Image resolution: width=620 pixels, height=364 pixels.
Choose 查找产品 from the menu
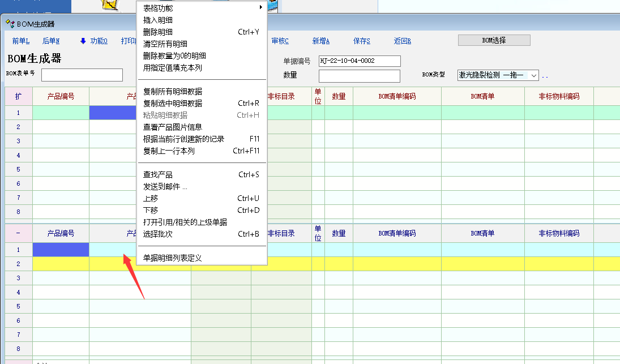(x=158, y=174)
